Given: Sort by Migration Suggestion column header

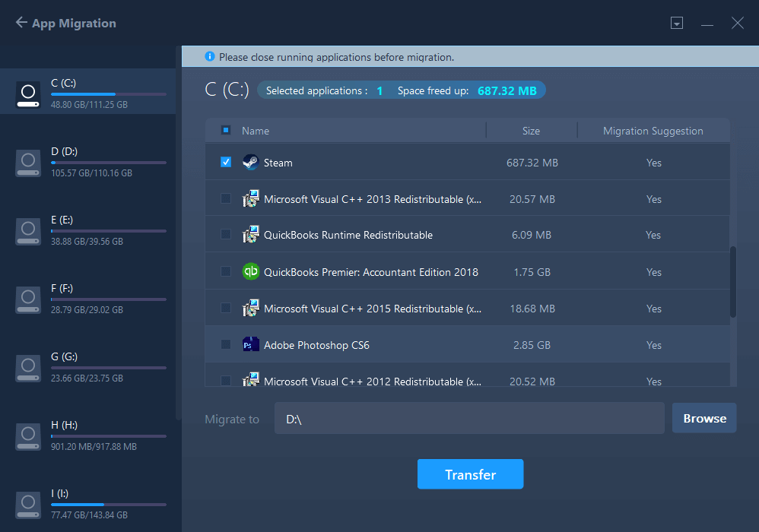Looking at the screenshot, I should pyautogui.click(x=653, y=131).
